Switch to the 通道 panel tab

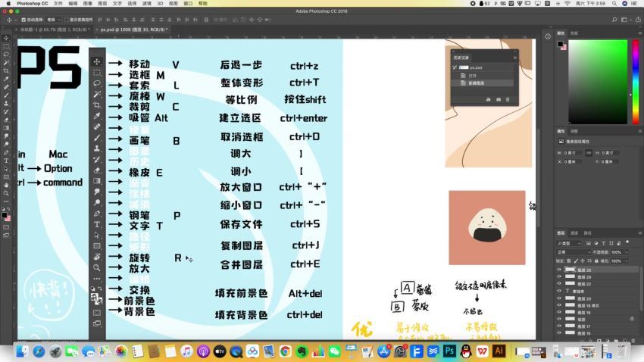pos(574,233)
